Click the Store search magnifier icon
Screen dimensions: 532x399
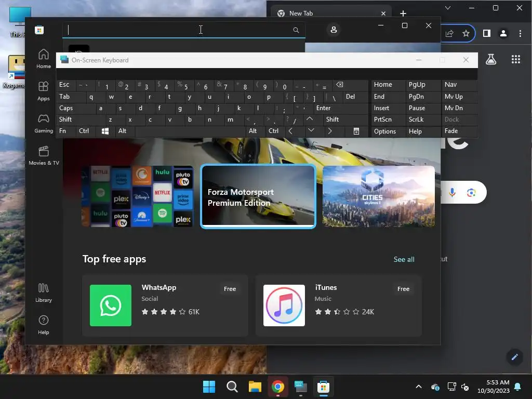[296, 30]
